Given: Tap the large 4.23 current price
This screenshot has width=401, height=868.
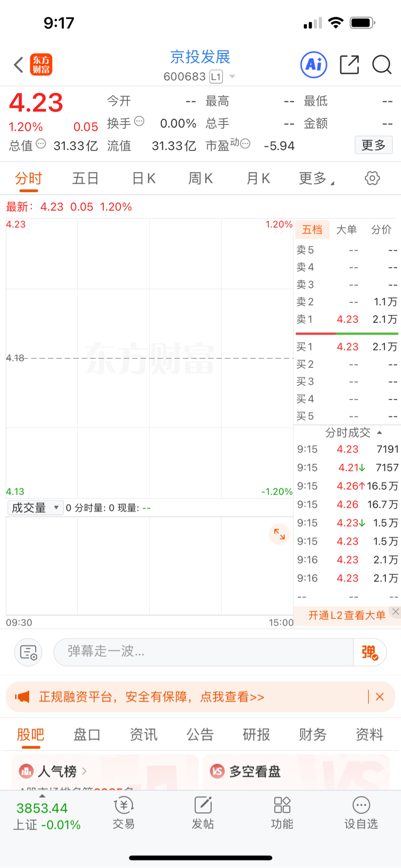Looking at the screenshot, I should coord(36,102).
